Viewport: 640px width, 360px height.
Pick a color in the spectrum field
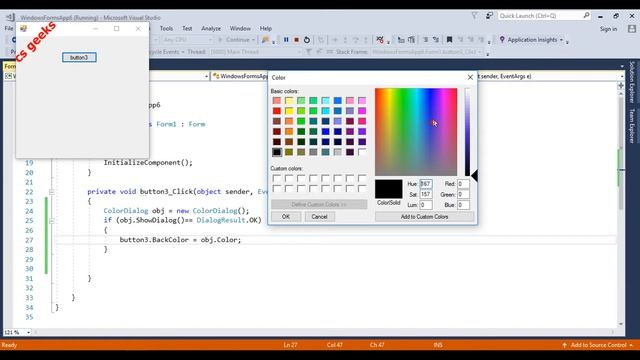point(416,132)
